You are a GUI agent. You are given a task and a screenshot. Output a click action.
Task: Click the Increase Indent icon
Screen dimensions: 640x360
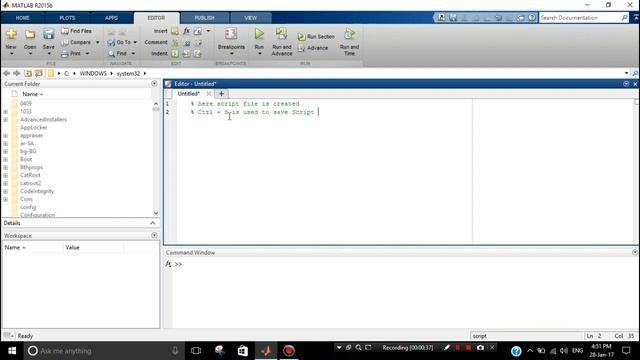pyautogui.click(x=186, y=53)
